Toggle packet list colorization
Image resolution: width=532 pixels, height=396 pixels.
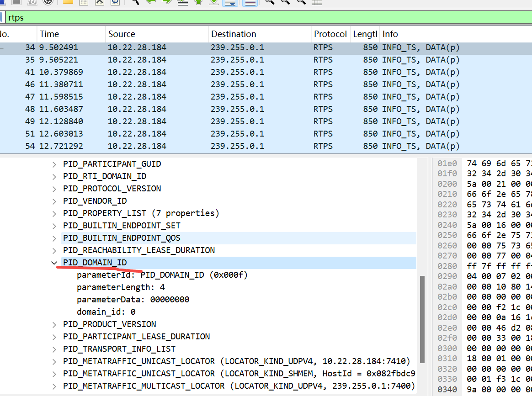point(249,2)
